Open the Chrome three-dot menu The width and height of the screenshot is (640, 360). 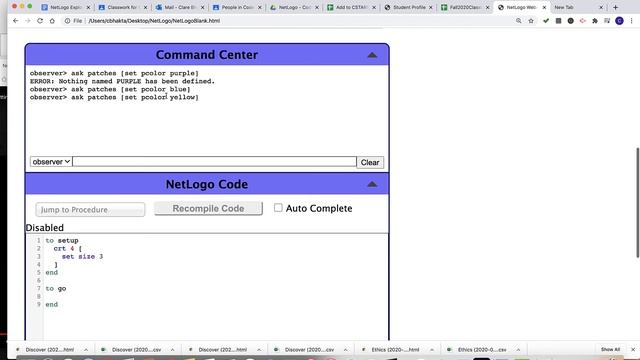click(631, 20)
